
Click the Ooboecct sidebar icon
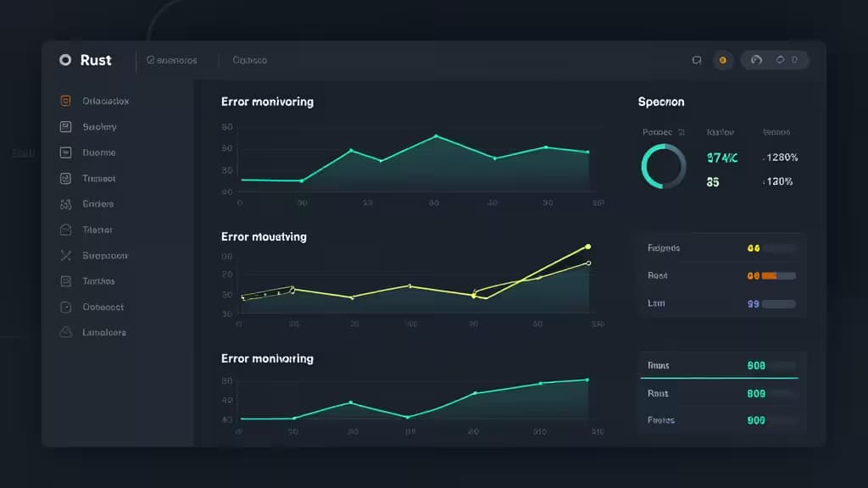click(x=65, y=307)
